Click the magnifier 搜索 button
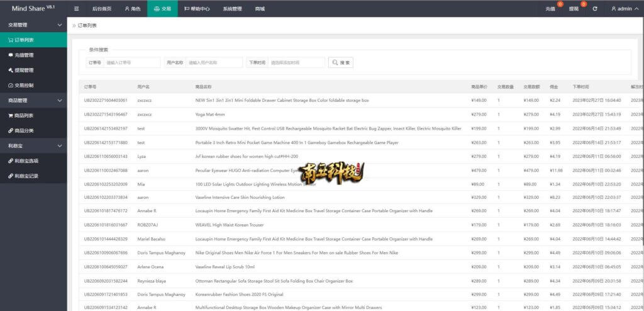Viewport: 644px width, 311px height. [x=341, y=62]
